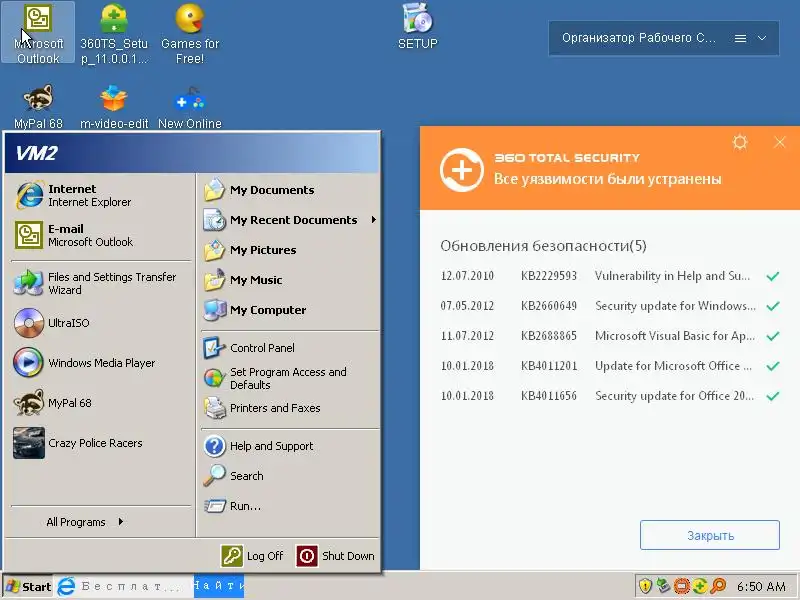Open SETUP disc desktop icon
This screenshot has height=600, width=800.
[x=418, y=26]
